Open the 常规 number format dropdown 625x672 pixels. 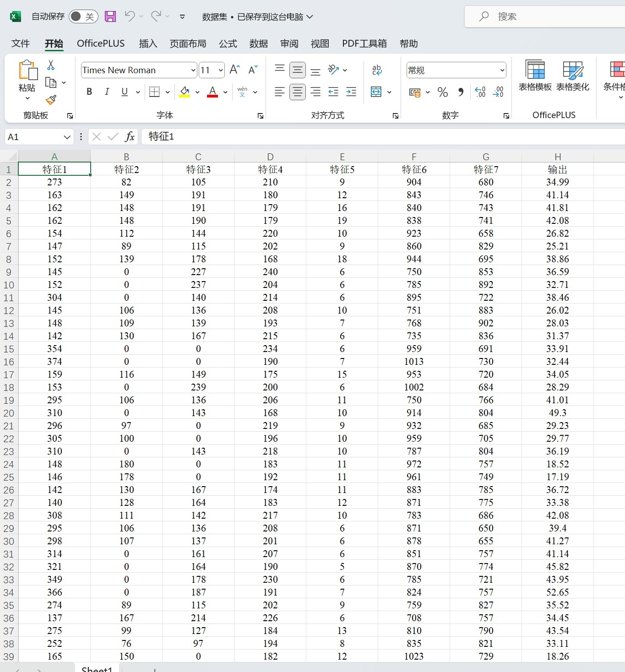pos(502,70)
